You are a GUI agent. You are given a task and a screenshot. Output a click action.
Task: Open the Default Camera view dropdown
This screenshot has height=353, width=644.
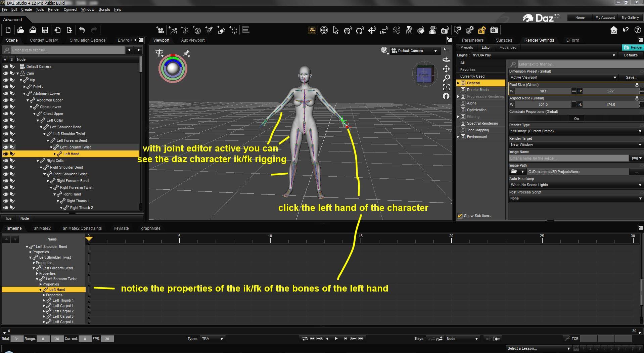415,51
